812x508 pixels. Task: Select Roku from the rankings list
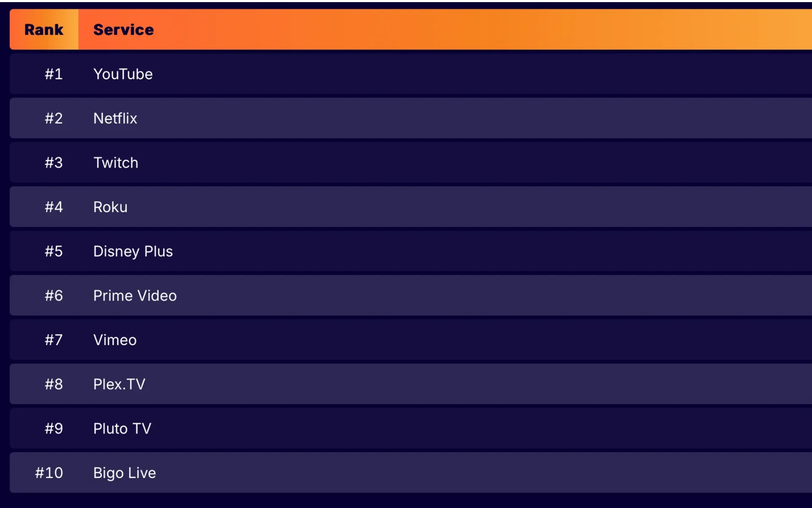point(406,207)
